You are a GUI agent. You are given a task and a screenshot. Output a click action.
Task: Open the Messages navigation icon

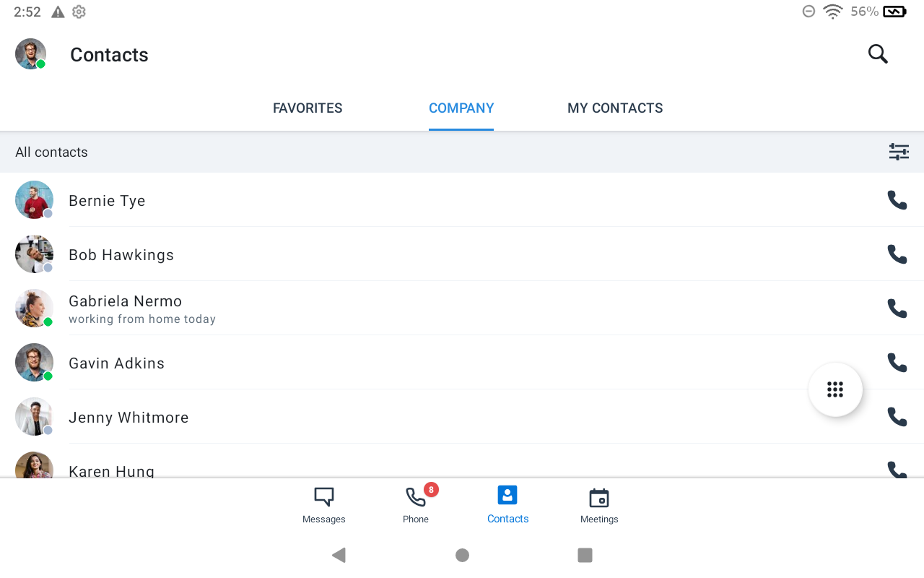click(x=323, y=504)
